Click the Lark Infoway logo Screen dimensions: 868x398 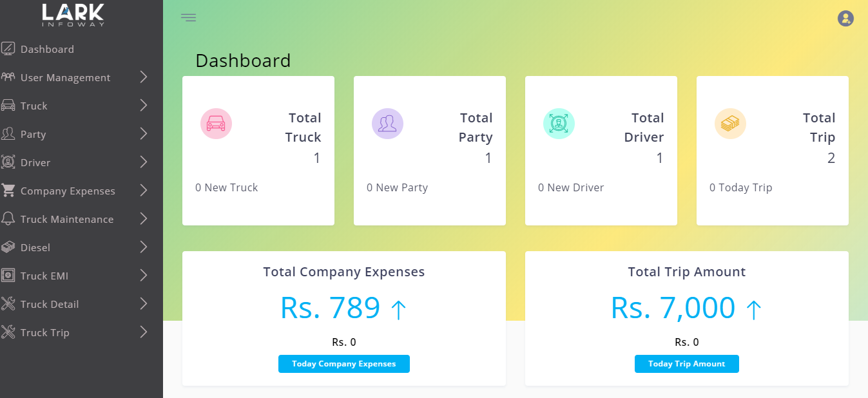point(73,15)
